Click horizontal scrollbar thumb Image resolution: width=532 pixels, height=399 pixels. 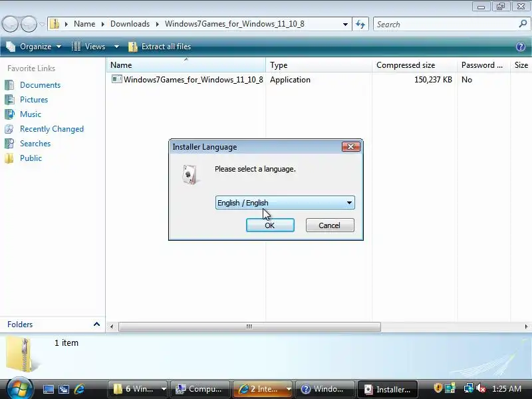coord(249,327)
